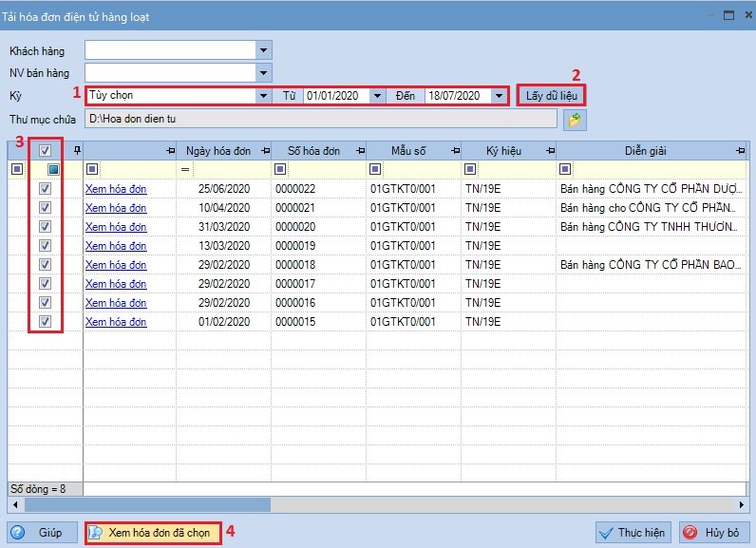Open Xem hóa đơn link for 0000019
The width and height of the screenshot is (756, 548).
coord(116,246)
